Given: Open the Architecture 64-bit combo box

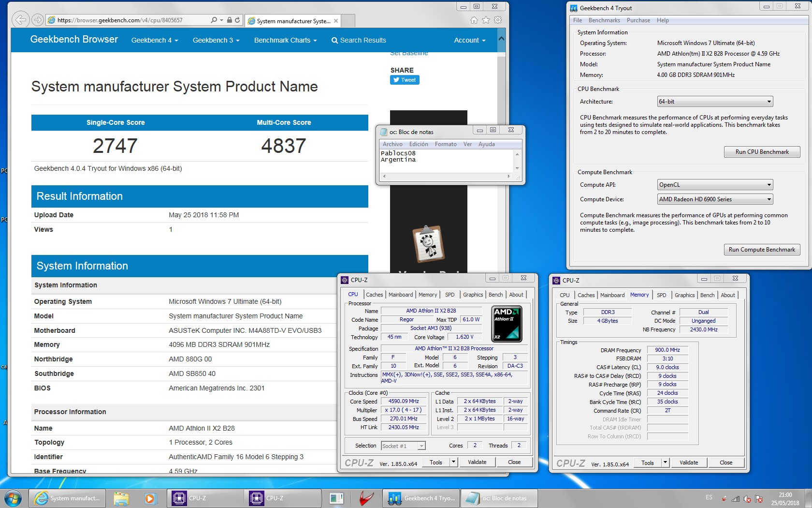Looking at the screenshot, I should point(715,102).
